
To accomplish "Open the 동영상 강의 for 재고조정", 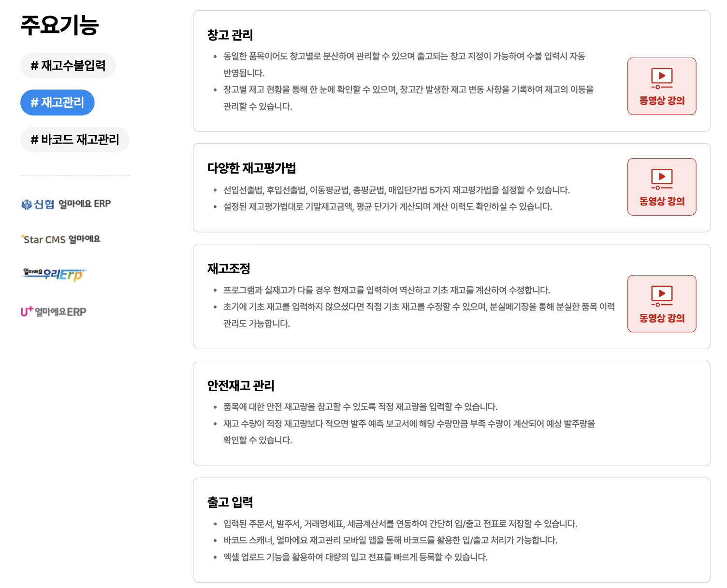I will coord(661,304).
